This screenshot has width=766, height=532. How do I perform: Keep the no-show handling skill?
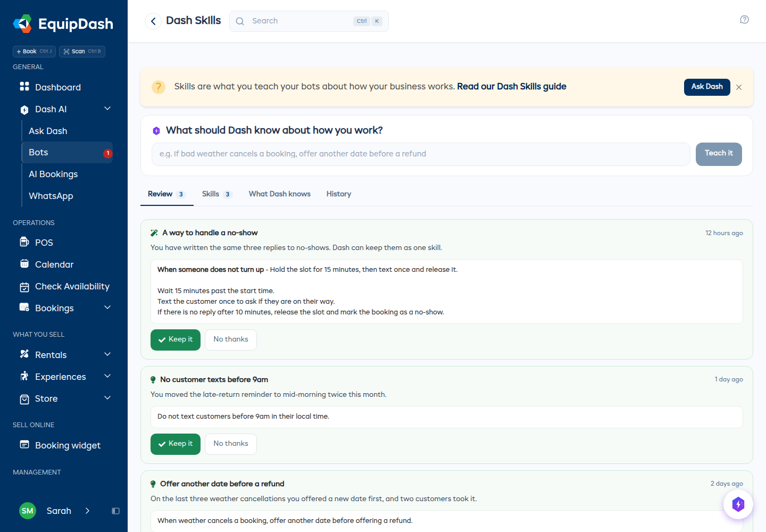pos(176,340)
